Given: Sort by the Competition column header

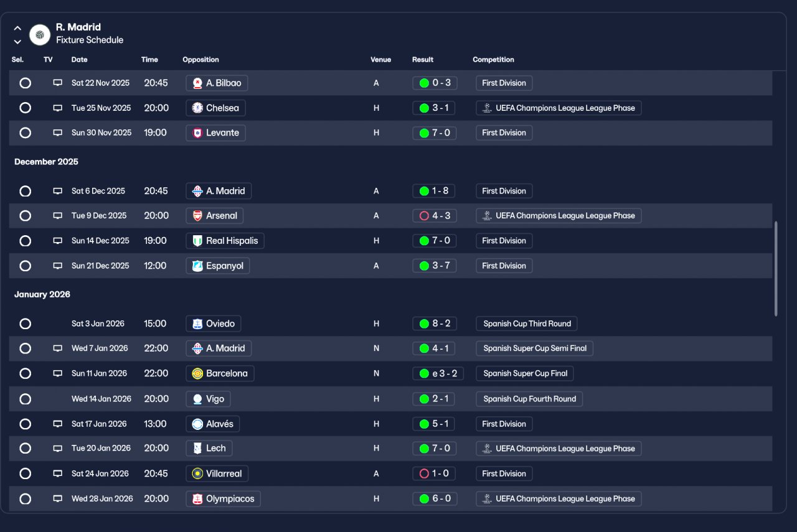Looking at the screenshot, I should (493, 60).
